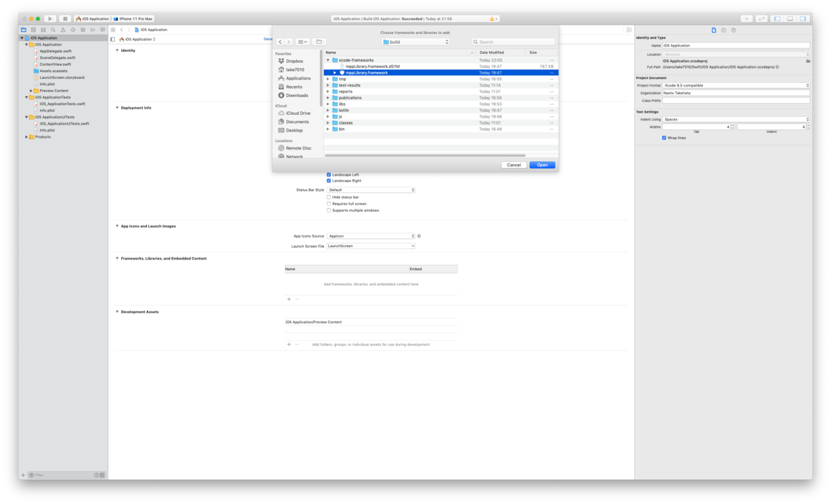Open the Status Bar Style dropdown

click(371, 190)
